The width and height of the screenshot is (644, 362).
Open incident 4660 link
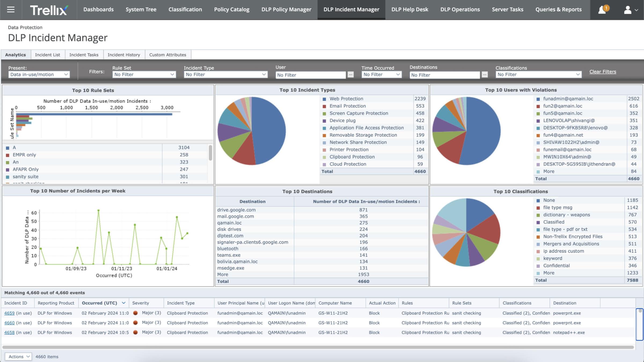tap(9, 323)
